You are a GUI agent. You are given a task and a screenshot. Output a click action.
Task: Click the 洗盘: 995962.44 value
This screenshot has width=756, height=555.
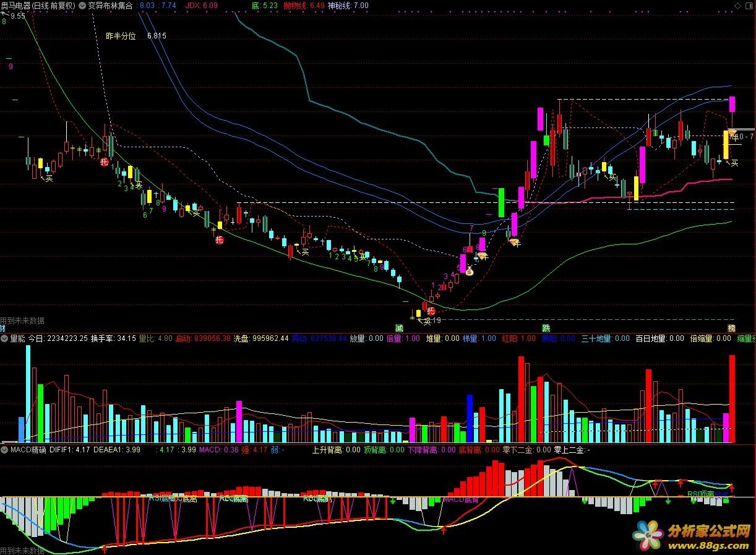pyautogui.click(x=262, y=338)
